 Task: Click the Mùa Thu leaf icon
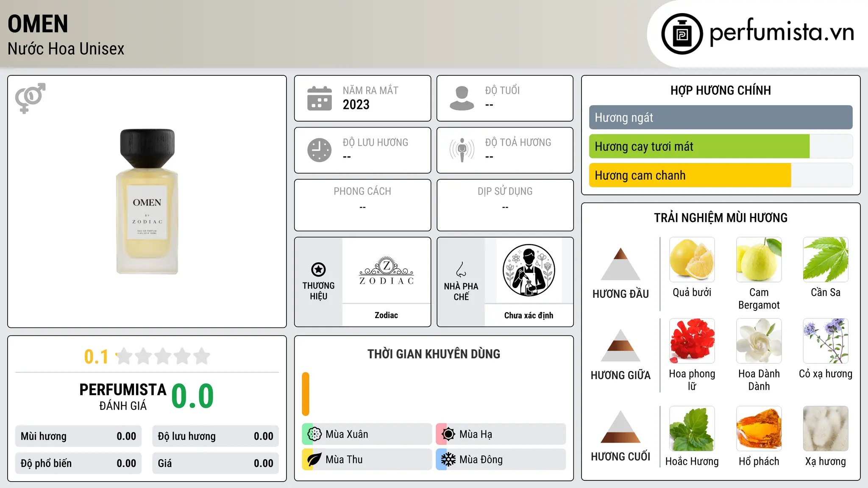pyautogui.click(x=314, y=460)
